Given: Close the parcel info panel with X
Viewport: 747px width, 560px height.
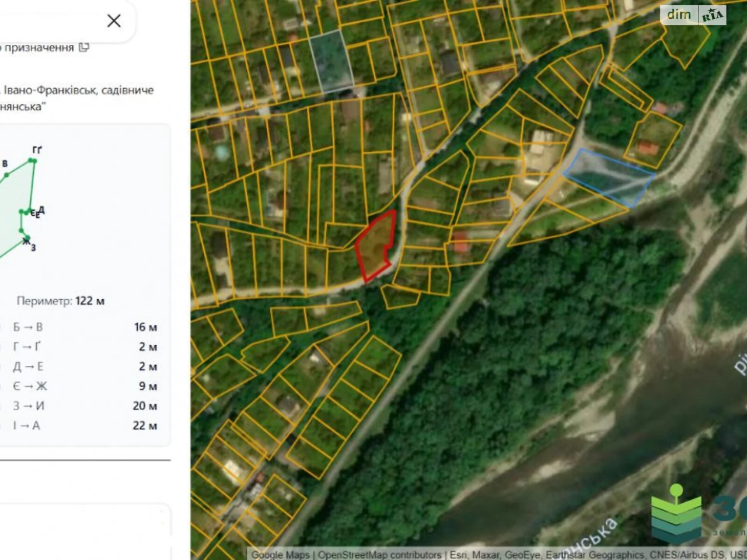Looking at the screenshot, I should (x=114, y=21).
